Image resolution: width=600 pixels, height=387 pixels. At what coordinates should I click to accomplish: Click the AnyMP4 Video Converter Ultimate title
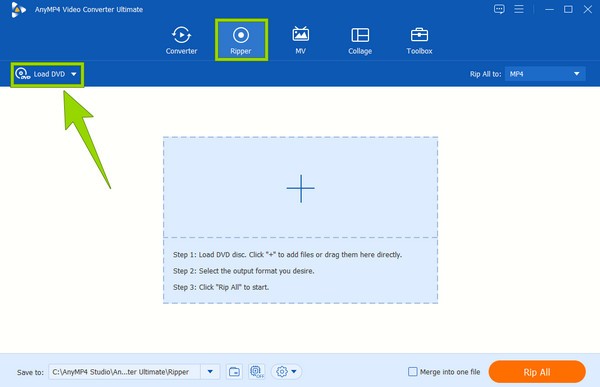[x=89, y=10]
